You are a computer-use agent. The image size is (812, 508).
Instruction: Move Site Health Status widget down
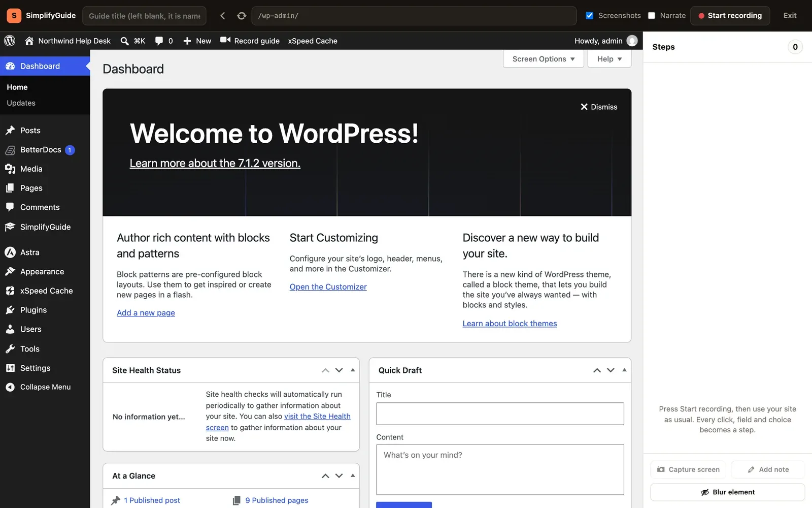[339, 370]
